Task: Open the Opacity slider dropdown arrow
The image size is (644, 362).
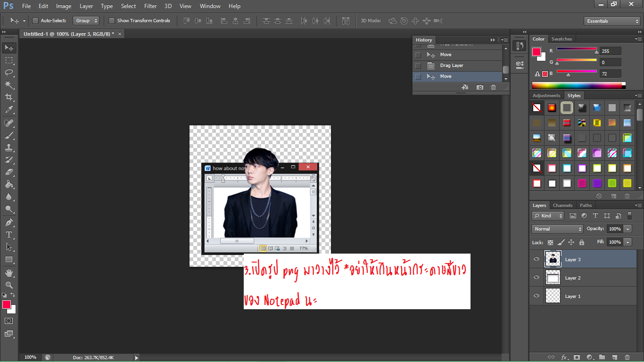Action: tap(627, 229)
